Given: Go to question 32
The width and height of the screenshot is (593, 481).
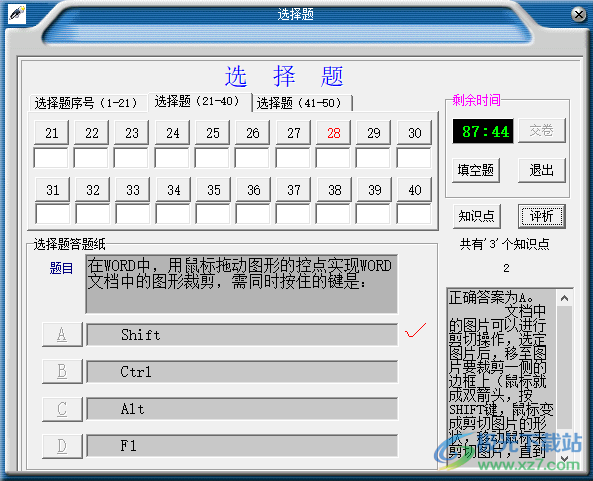Looking at the screenshot, I should click(x=93, y=189).
